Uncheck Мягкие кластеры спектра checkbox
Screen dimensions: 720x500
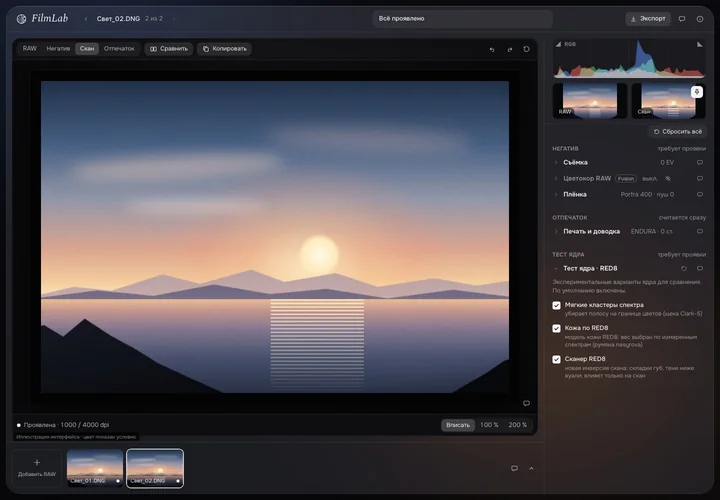pyautogui.click(x=557, y=305)
